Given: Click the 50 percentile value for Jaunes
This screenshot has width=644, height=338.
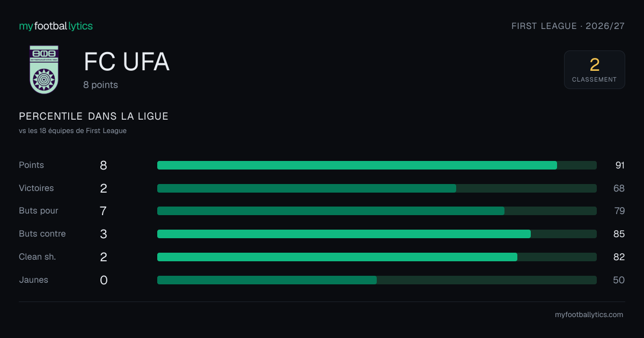Looking at the screenshot, I should tap(619, 280).
